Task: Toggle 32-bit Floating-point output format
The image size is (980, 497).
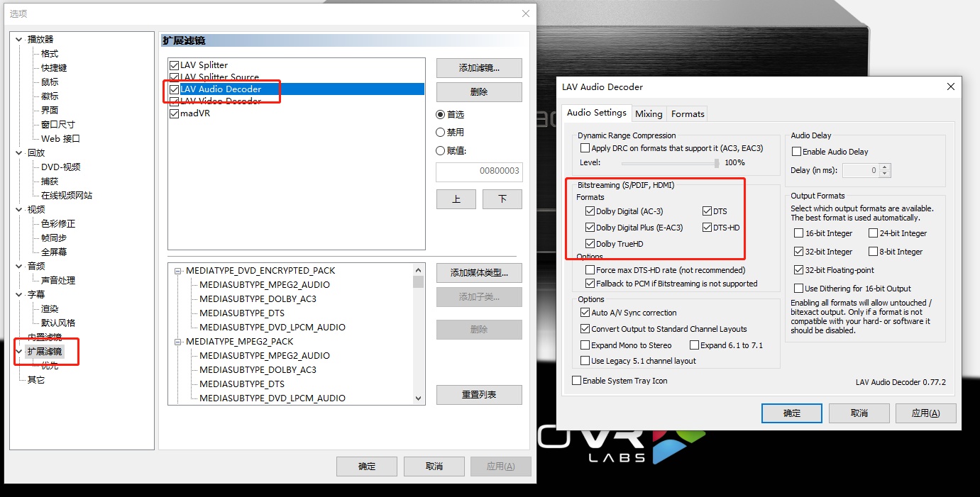Action: (x=799, y=270)
